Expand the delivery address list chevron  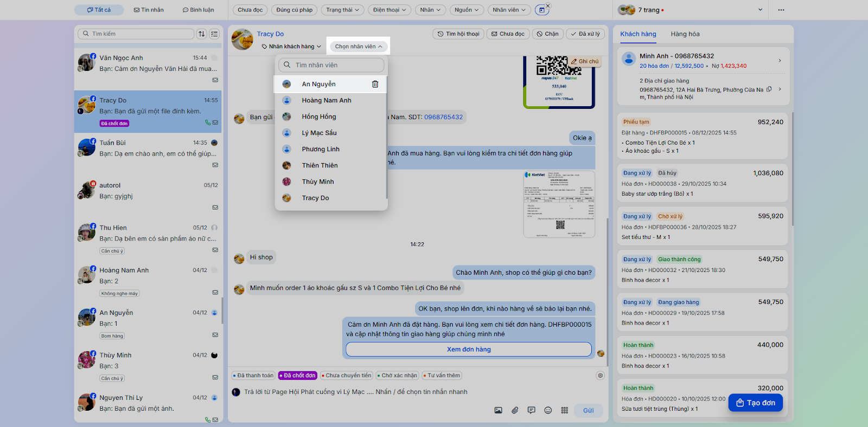780,89
